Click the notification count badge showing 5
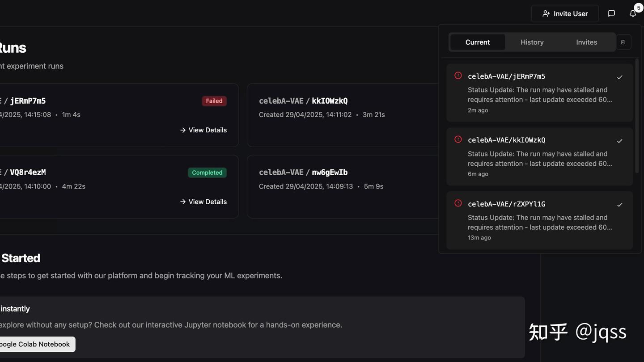The width and height of the screenshot is (644, 362). [638, 7]
